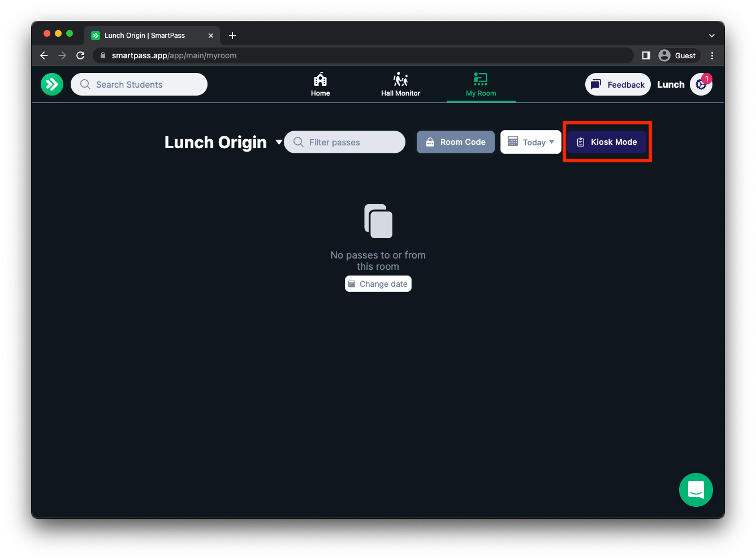Open a new browser tab
The height and width of the screenshot is (560, 756).
(232, 36)
